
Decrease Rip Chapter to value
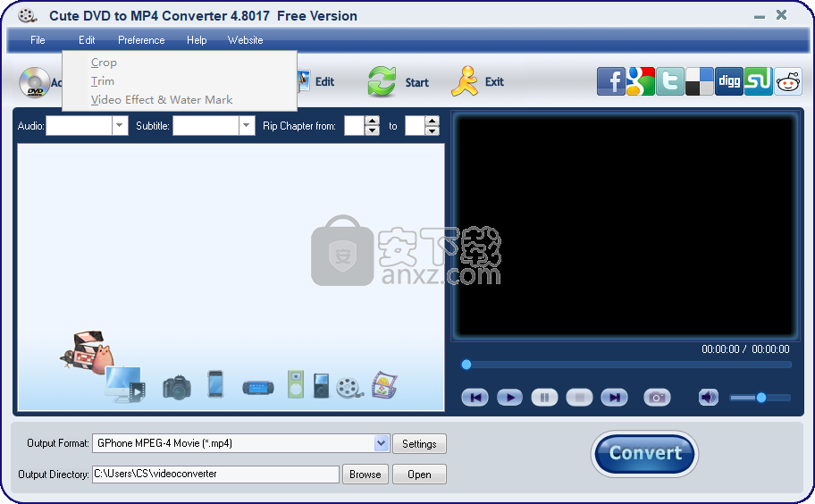click(x=433, y=130)
